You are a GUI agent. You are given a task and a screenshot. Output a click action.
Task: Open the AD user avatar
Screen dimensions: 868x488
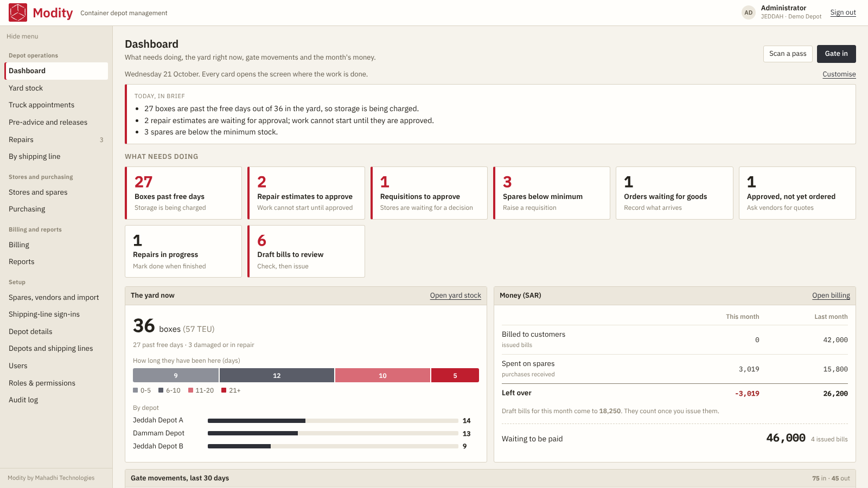click(x=749, y=12)
